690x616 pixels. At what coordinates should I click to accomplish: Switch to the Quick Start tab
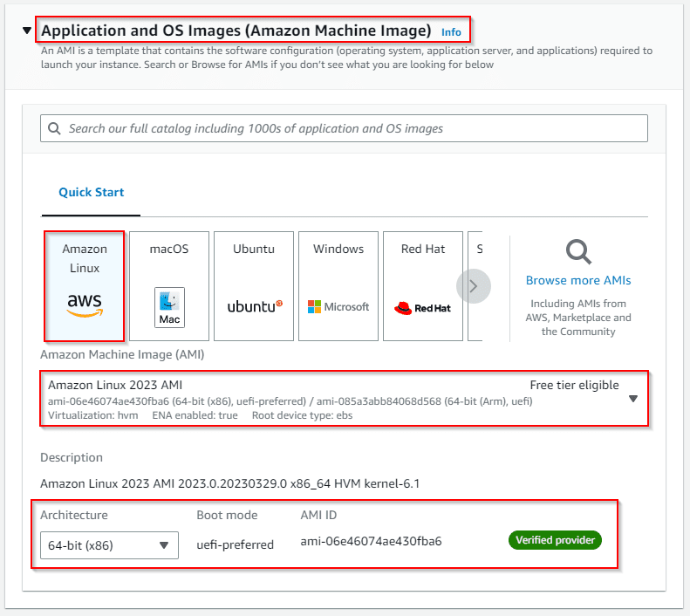92,192
